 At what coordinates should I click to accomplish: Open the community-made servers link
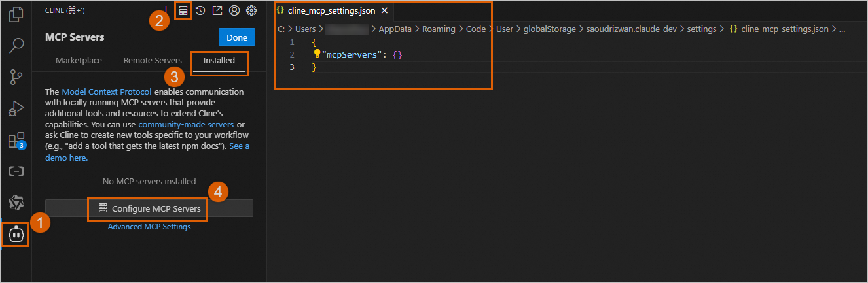point(186,124)
